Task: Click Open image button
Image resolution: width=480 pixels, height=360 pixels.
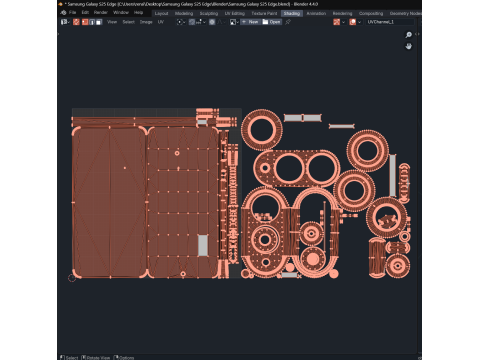Action: point(272,22)
